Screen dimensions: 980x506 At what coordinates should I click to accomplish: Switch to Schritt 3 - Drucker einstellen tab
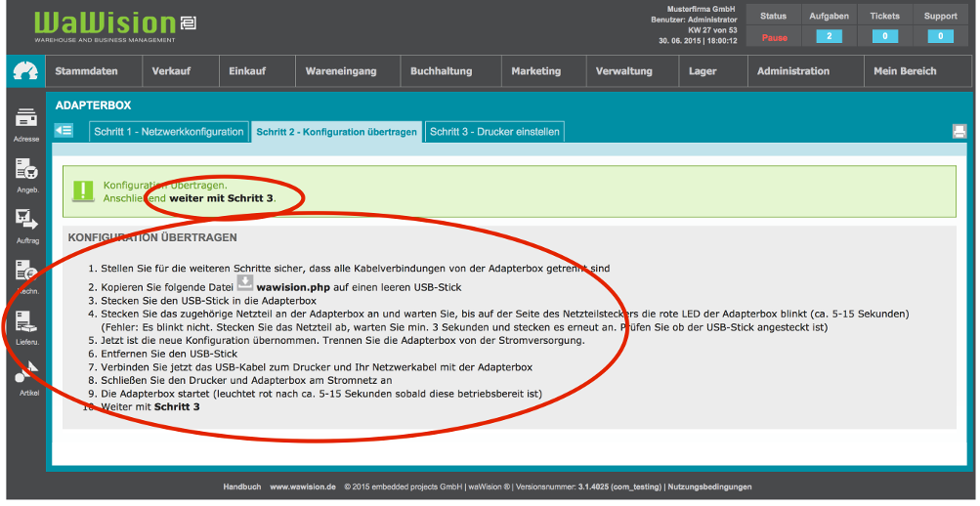494,132
